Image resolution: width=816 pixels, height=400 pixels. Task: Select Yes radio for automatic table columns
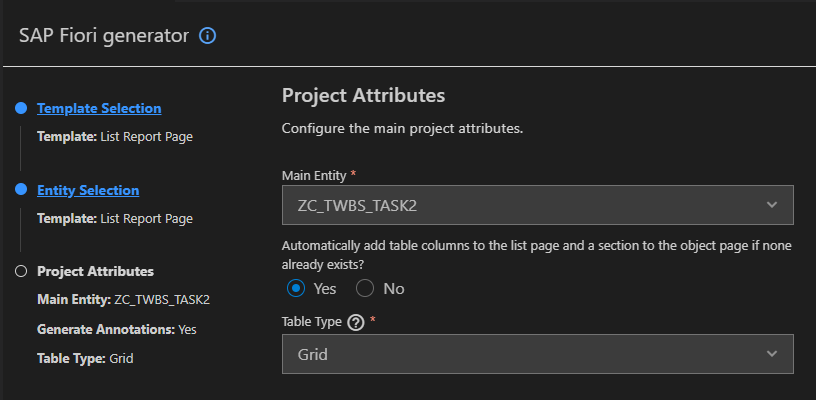point(296,288)
